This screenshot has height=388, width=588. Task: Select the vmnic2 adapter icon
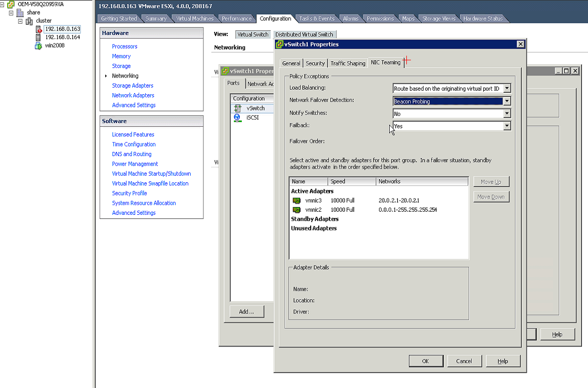coord(296,210)
